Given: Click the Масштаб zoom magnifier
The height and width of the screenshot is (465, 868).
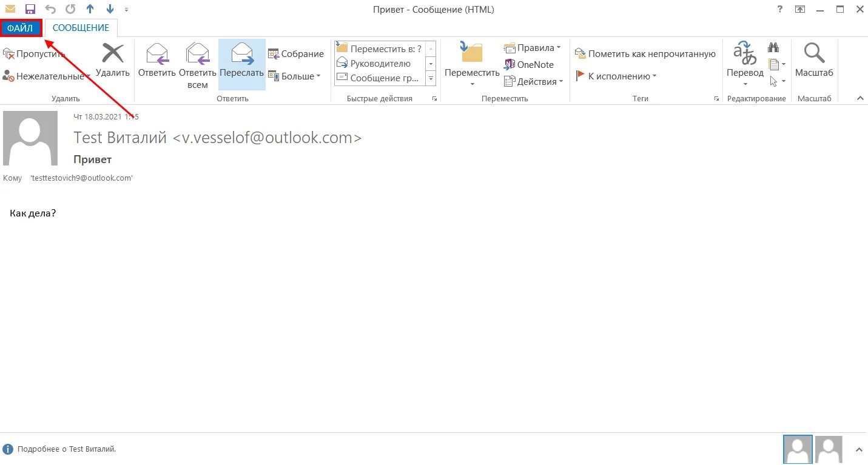Looking at the screenshot, I should point(814,61).
